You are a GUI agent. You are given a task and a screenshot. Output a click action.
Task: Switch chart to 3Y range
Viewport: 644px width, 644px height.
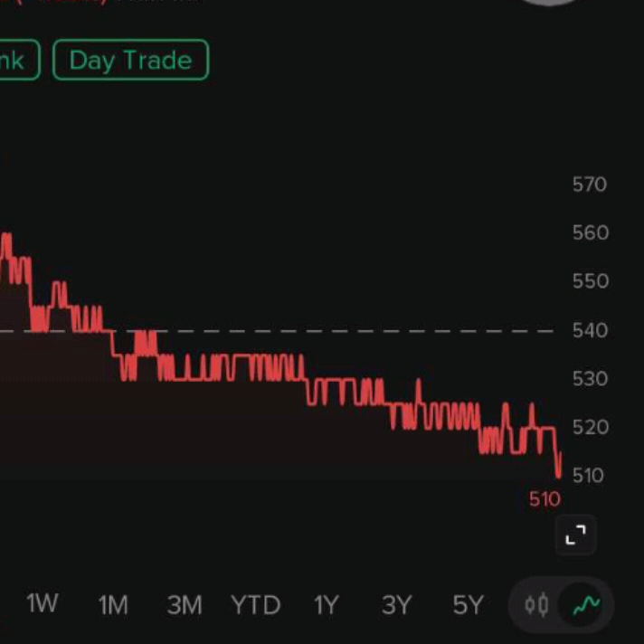pos(396,604)
